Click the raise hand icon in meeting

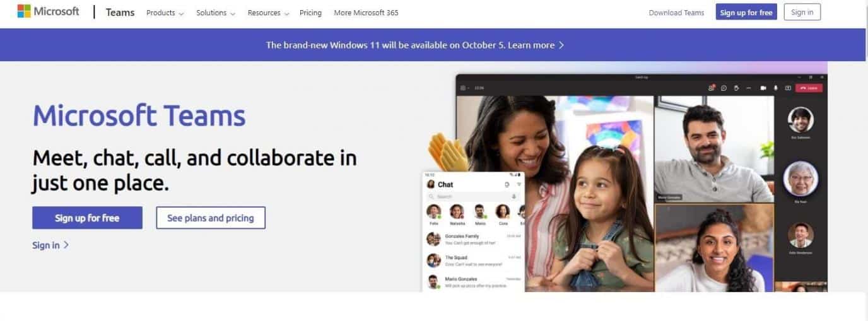(736, 88)
